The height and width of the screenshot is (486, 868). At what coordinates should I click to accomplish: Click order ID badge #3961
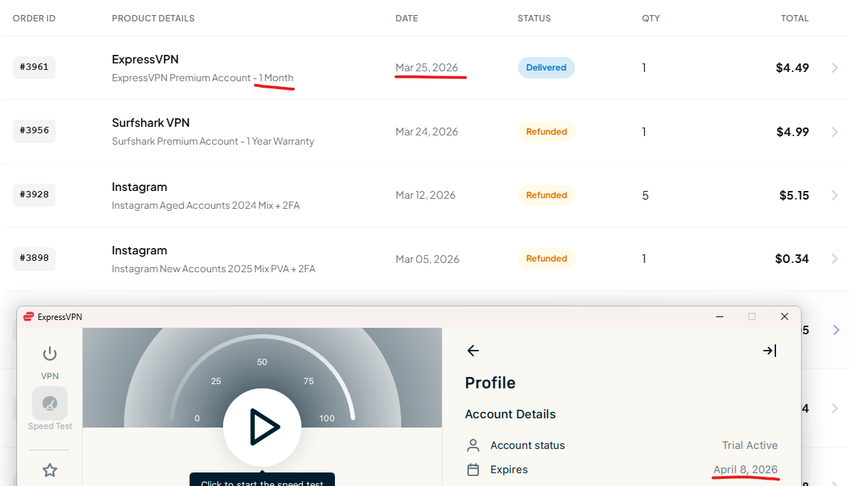click(34, 67)
